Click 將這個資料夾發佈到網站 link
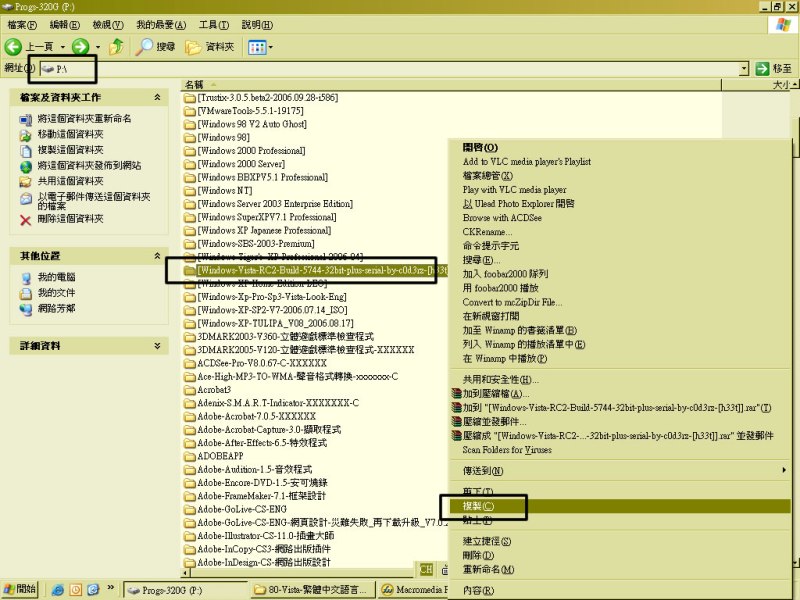This screenshot has height=600, width=800. [x=89, y=165]
